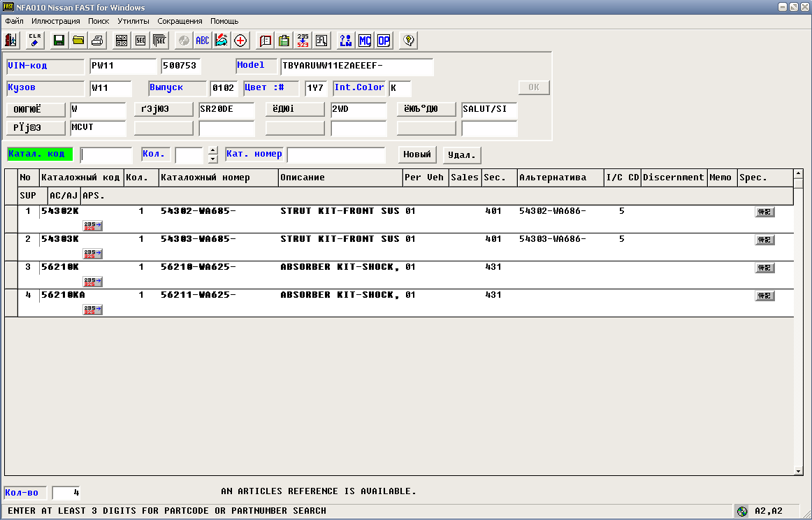Click the printer icon in toolbar

[x=97, y=41]
